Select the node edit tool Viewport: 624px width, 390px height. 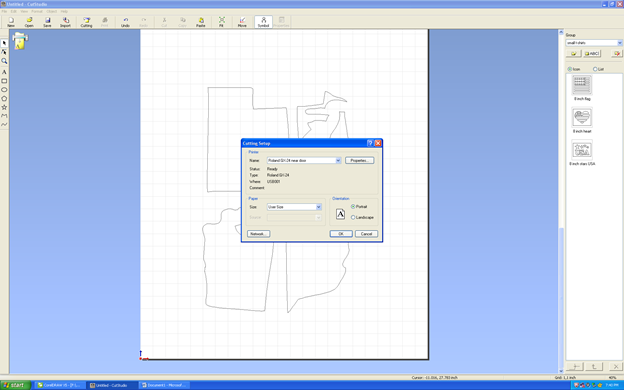pos(4,52)
